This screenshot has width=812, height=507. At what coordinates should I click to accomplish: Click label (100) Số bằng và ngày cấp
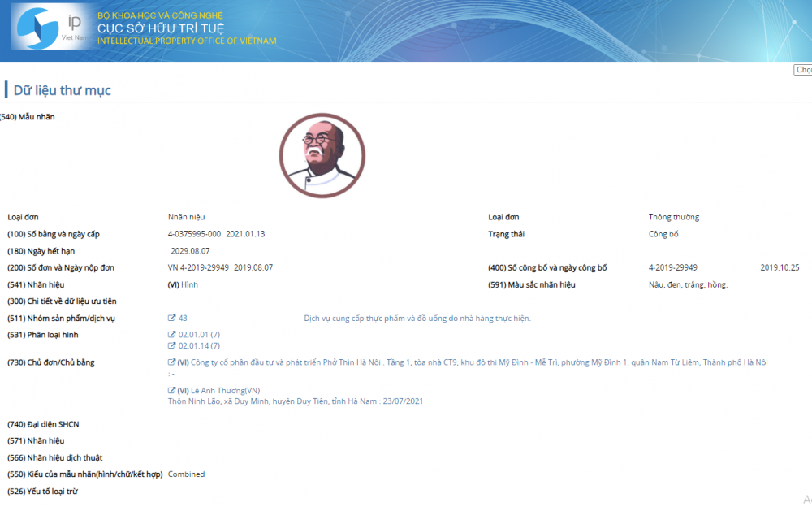(54, 234)
